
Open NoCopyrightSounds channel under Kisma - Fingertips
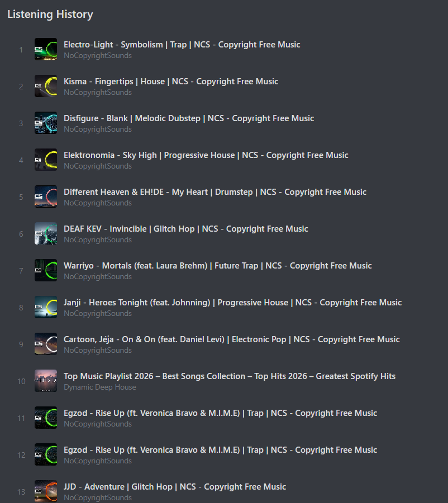click(98, 93)
